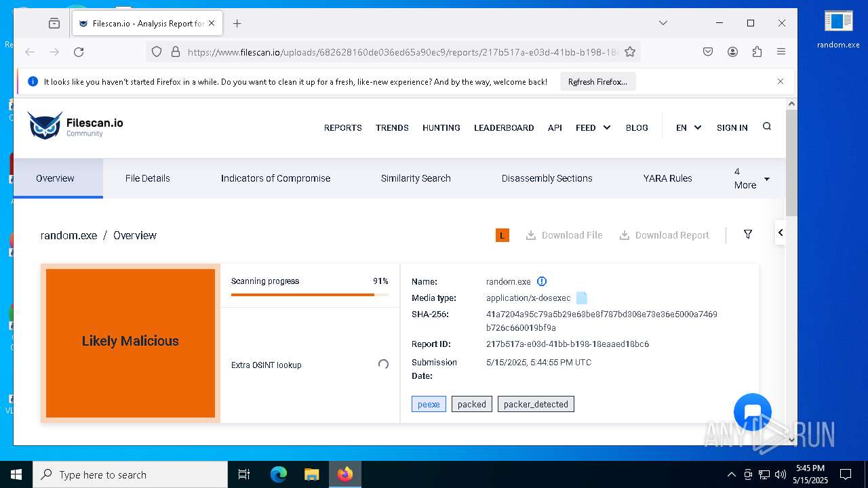Click the Download File button

tap(564, 235)
